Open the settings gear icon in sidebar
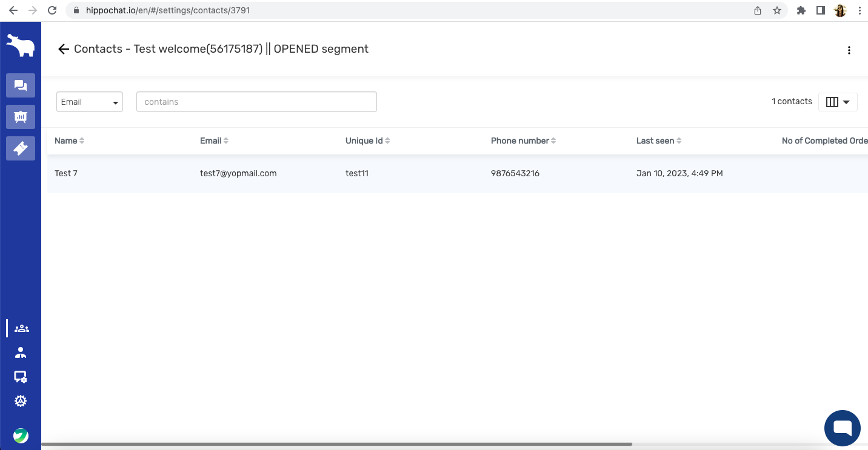This screenshot has height=450, width=868. (21, 401)
